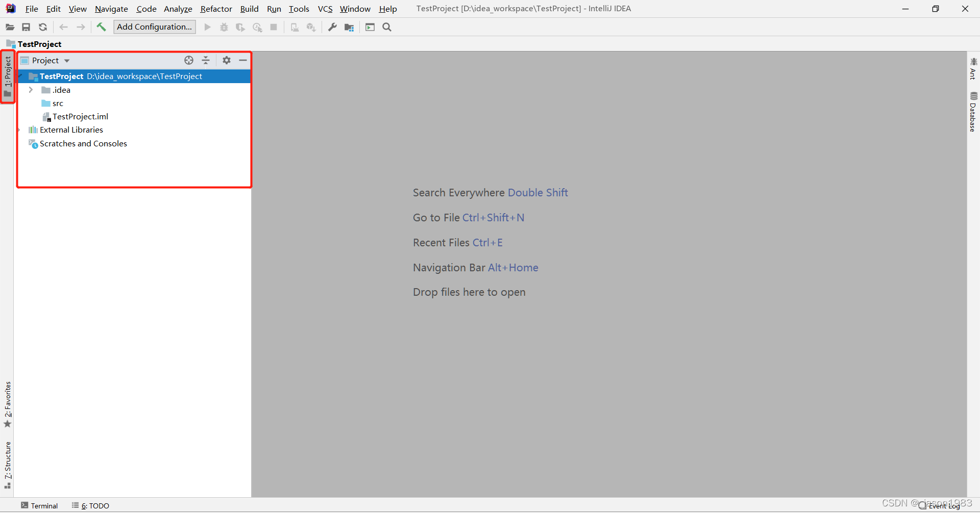Click 'Ctrl+Shift+N' shortcut text
The height and width of the screenshot is (513, 980).
click(x=494, y=218)
